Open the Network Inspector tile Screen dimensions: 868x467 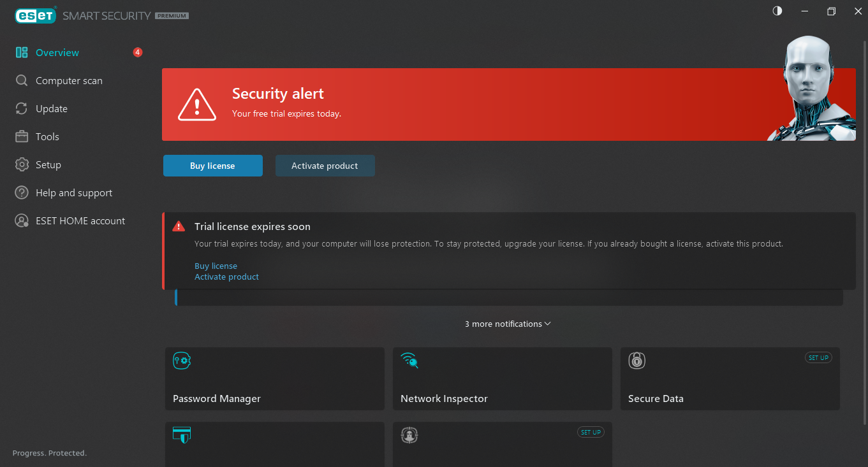(503, 379)
